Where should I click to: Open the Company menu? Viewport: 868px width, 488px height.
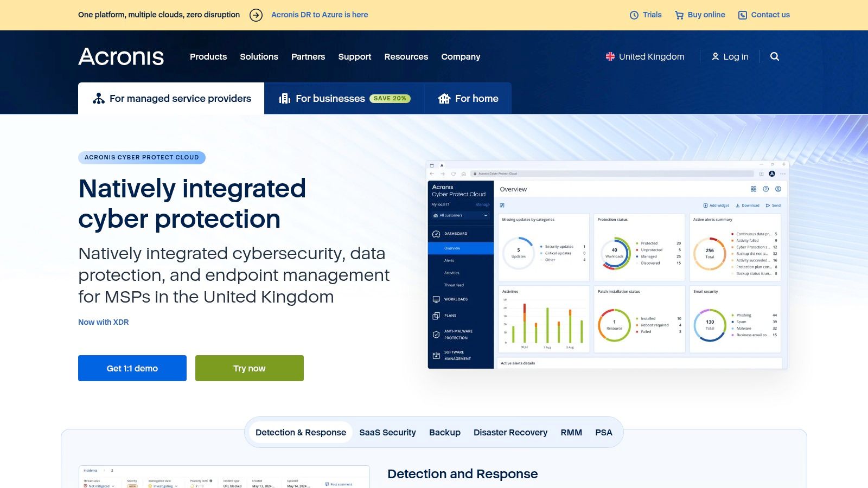(461, 56)
